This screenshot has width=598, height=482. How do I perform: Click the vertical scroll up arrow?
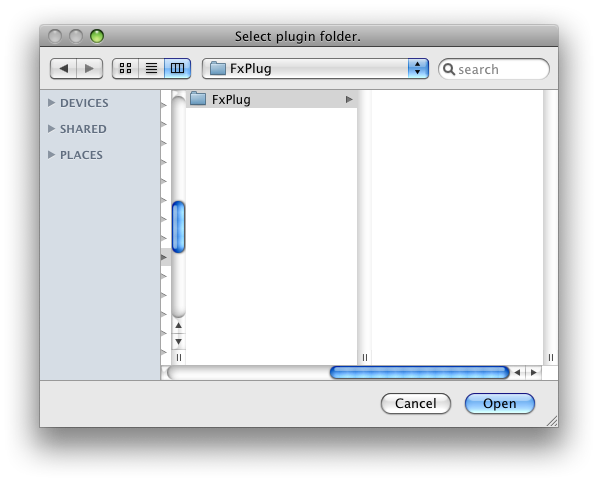point(178,326)
